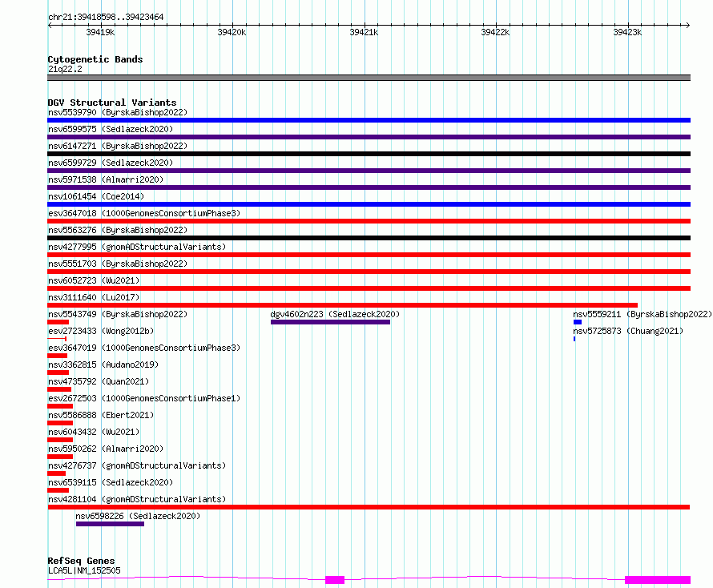Open nsv5971538 (Almarri2020) variant entry
The image size is (713, 588).
click(x=106, y=179)
